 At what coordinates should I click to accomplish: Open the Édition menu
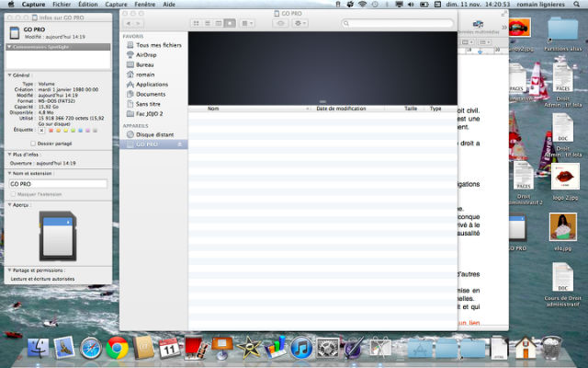point(88,5)
